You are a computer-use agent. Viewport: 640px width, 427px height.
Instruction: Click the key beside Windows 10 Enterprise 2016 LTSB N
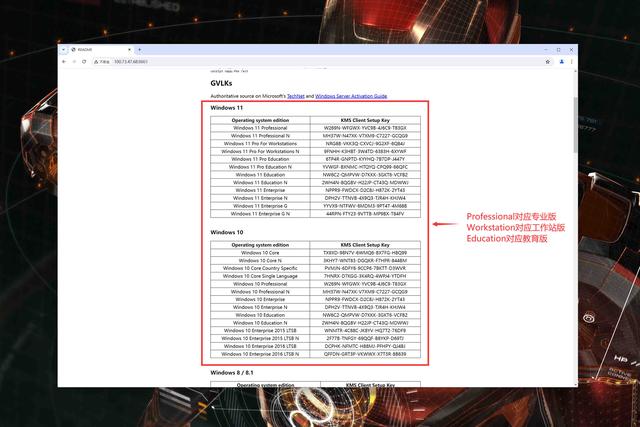(365, 354)
